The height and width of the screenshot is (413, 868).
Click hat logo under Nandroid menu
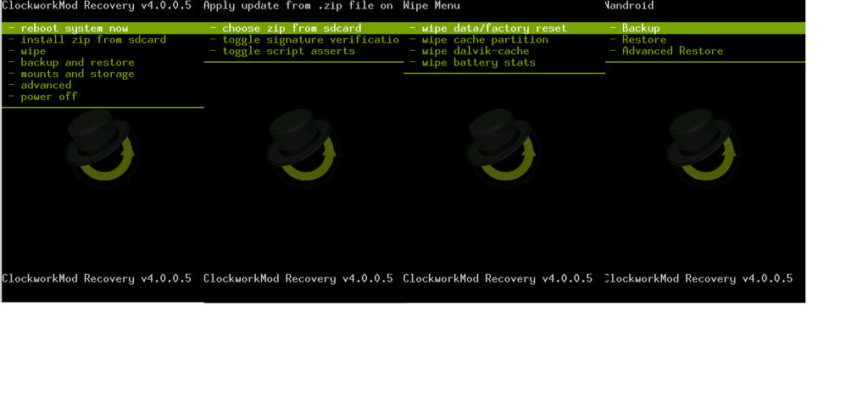pos(703,145)
